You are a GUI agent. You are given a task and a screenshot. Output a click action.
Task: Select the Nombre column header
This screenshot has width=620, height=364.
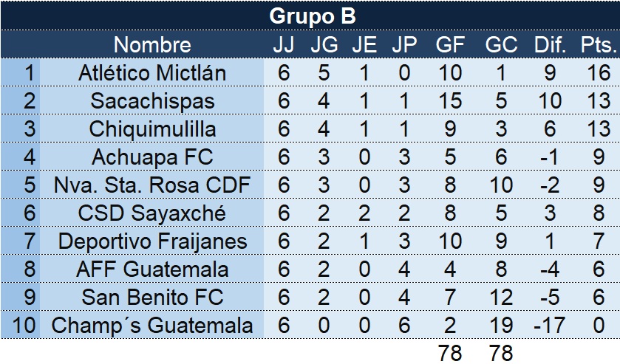152,44
